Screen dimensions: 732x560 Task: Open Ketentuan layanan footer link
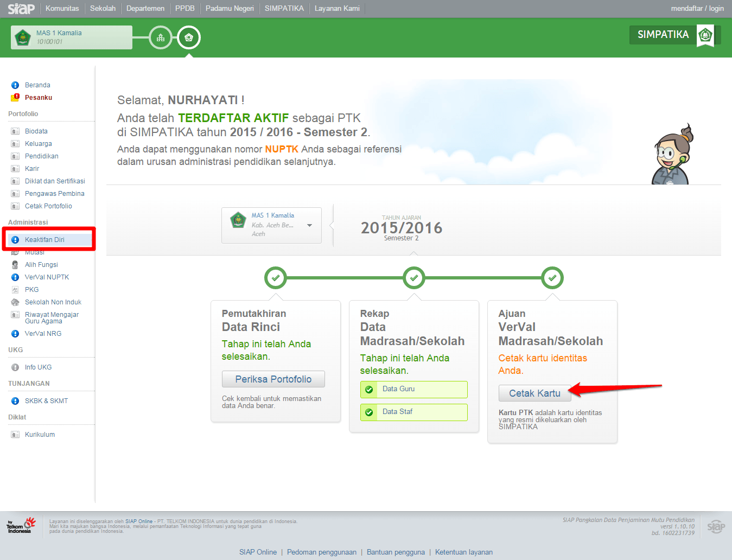coord(464,552)
